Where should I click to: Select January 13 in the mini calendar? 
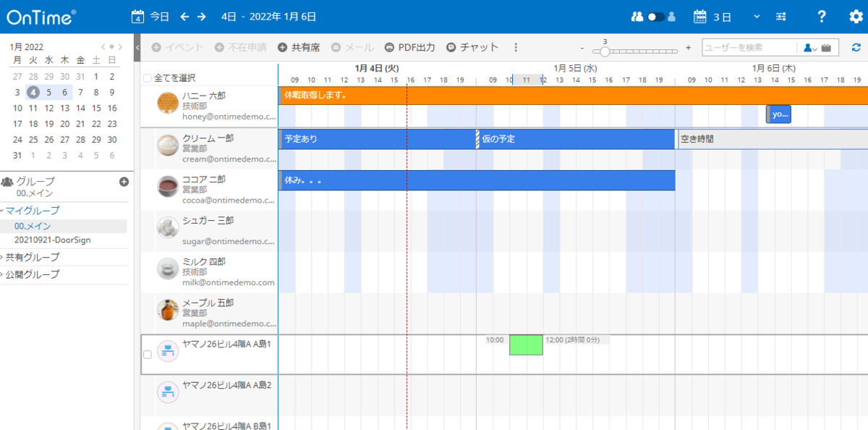coord(64,108)
